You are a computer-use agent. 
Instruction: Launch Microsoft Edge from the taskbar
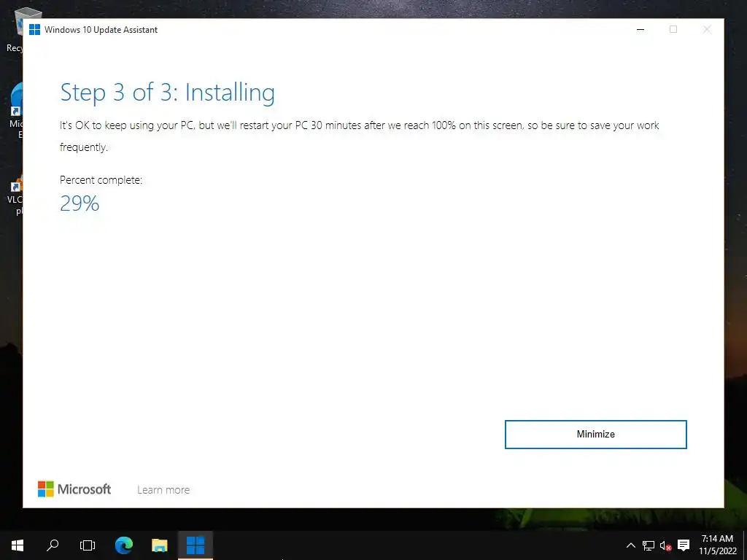(124, 545)
